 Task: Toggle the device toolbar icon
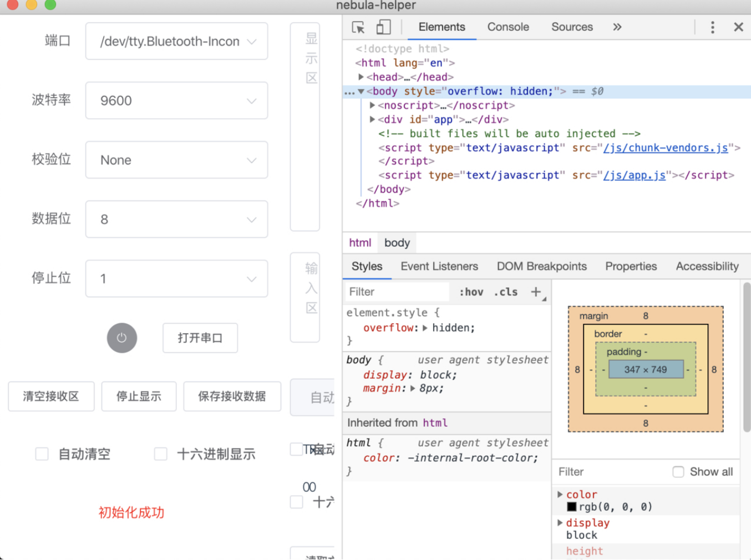[383, 27]
